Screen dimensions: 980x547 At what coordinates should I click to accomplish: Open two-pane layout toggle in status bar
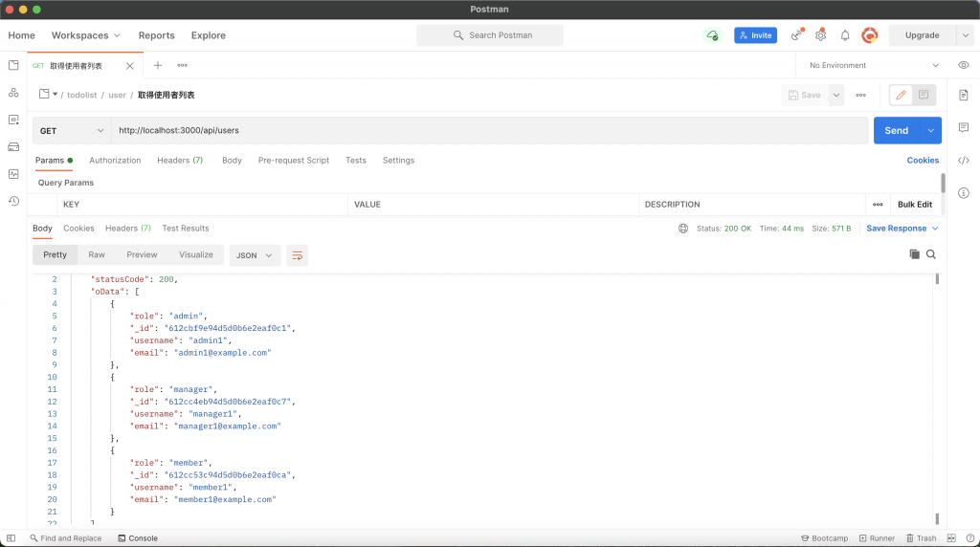(x=951, y=538)
